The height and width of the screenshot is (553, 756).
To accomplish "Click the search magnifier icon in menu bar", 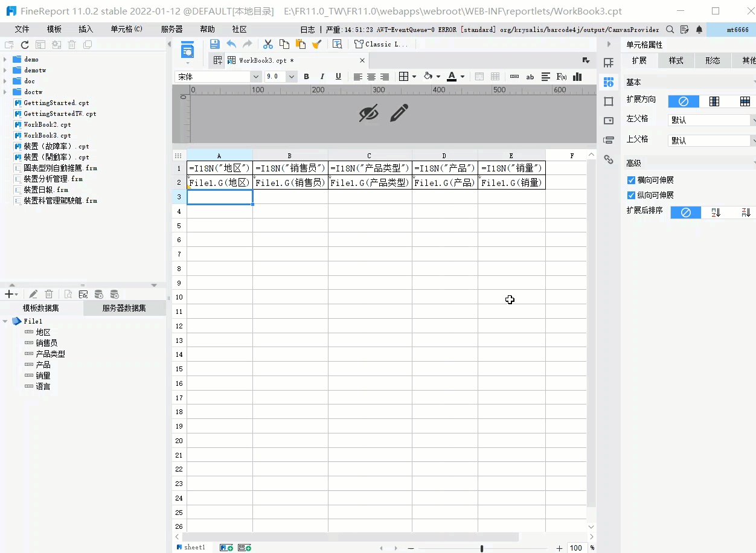I will pos(670,29).
